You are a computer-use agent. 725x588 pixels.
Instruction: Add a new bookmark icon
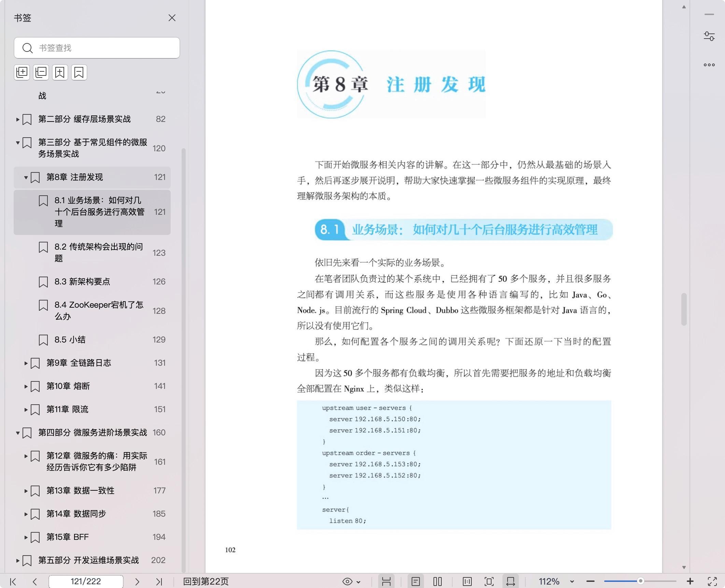[x=60, y=72]
